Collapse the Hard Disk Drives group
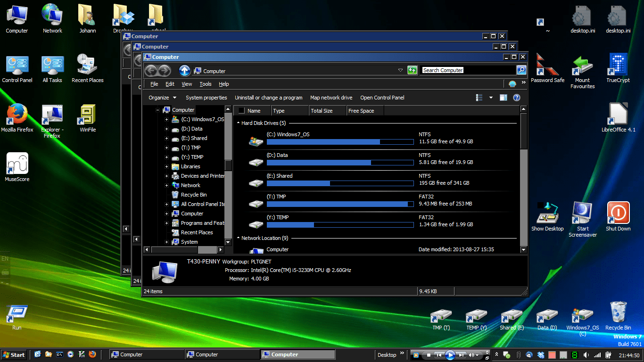The width and height of the screenshot is (644, 362). [238, 123]
